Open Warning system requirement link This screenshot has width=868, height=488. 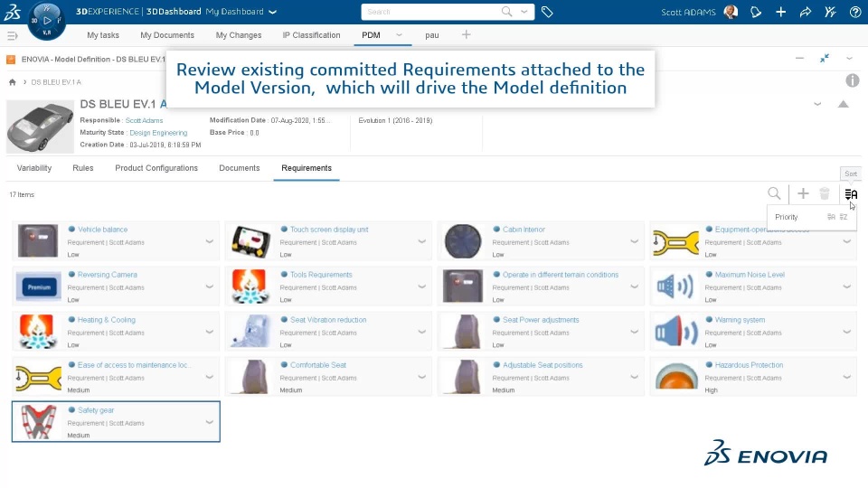(x=740, y=320)
